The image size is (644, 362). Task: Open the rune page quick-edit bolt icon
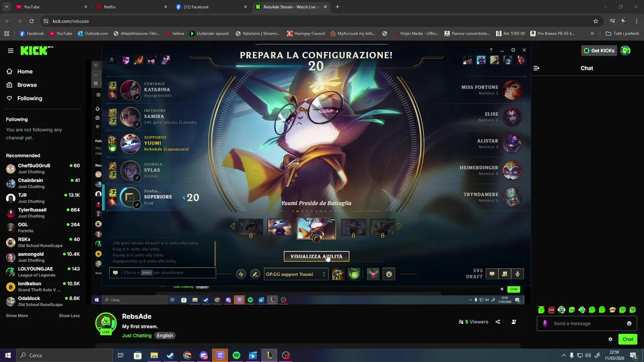pyautogui.click(x=241, y=274)
